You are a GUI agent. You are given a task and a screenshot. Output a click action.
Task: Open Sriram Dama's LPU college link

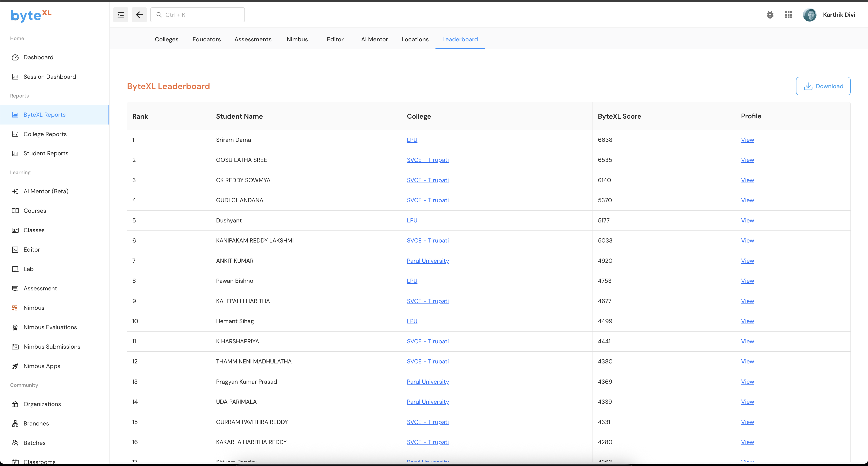pyautogui.click(x=412, y=140)
